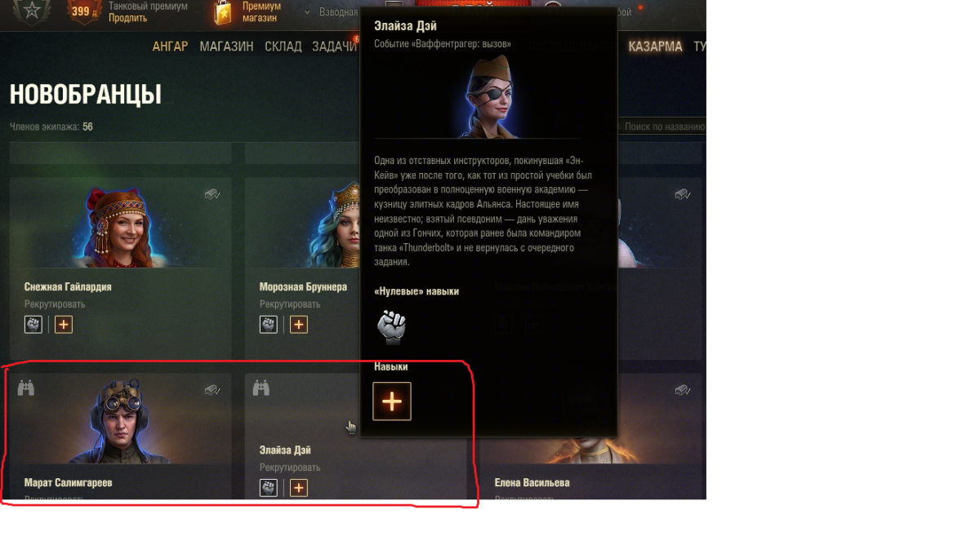The image size is (980, 541).
Task: Click the binoculars icon on Элайза Дэй card
Action: click(261, 388)
